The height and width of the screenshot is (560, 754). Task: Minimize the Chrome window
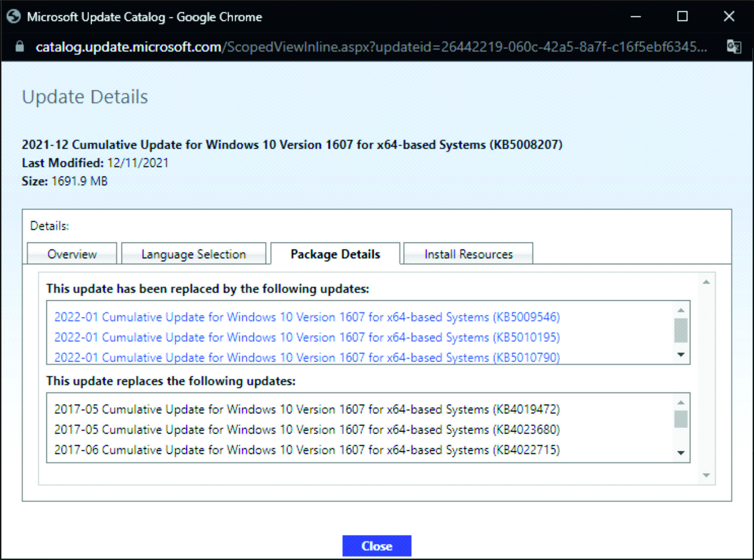click(636, 17)
